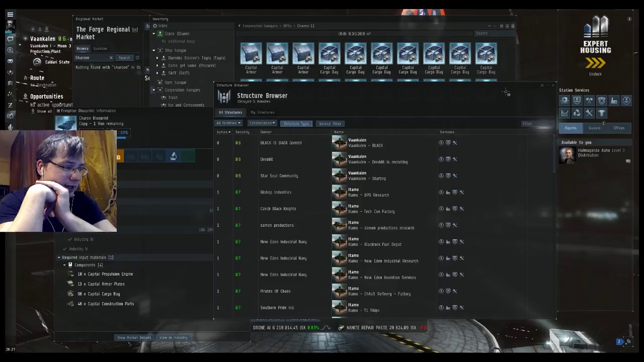Collapse the Crane ship tree entry
The width and height of the screenshot is (644, 362).
[154, 34]
